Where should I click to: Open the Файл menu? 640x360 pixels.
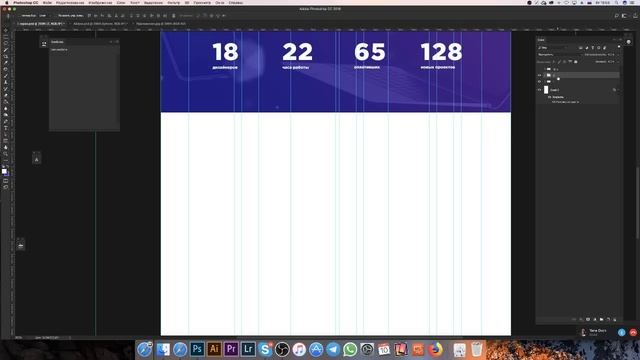pyautogui.click(x=47, y=2)
